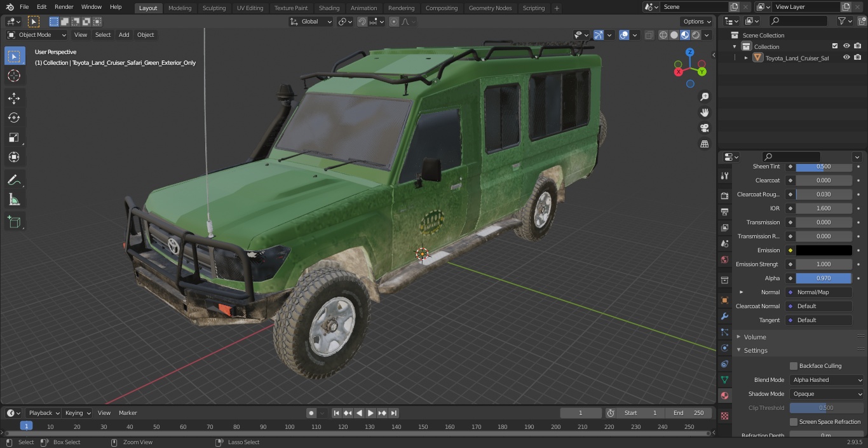
Task: Activate the Transform tool
Action: (x=14, y=157)
